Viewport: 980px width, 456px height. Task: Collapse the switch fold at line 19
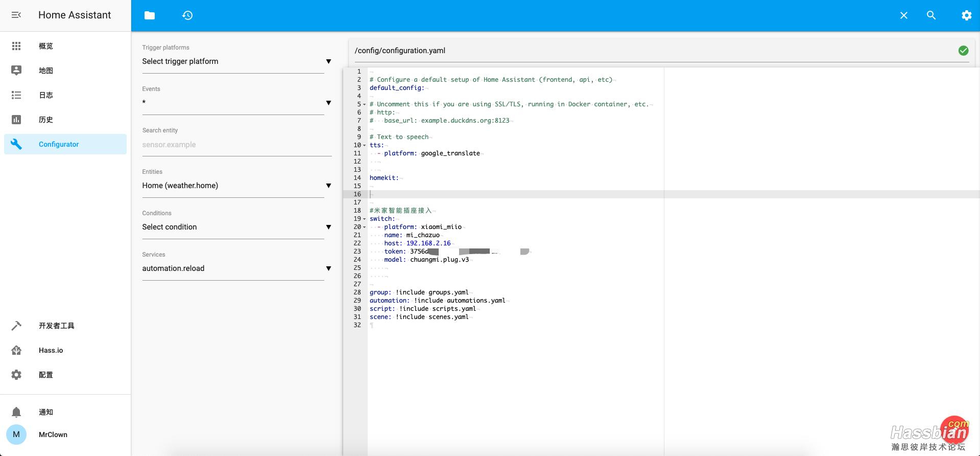click(x=364, y=219)
